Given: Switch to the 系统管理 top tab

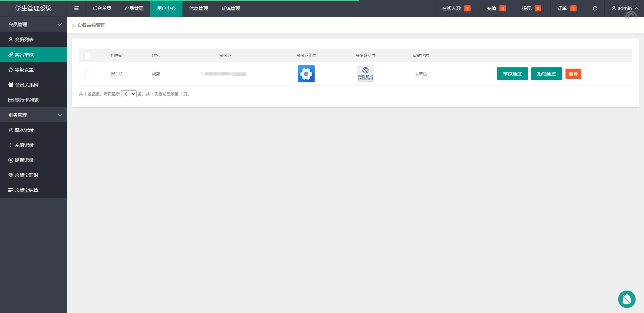Looking at the screenshot, I should click(x=230, y=8).
